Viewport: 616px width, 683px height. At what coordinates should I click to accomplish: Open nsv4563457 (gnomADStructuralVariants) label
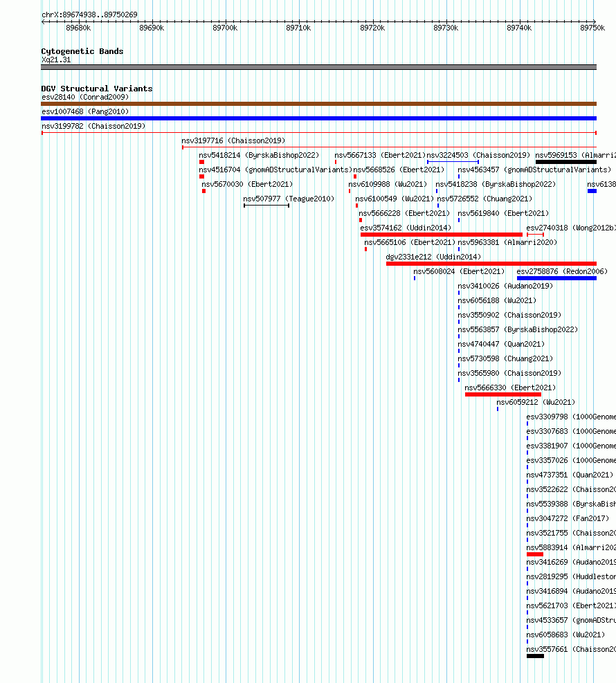click(x=534, y=170)
